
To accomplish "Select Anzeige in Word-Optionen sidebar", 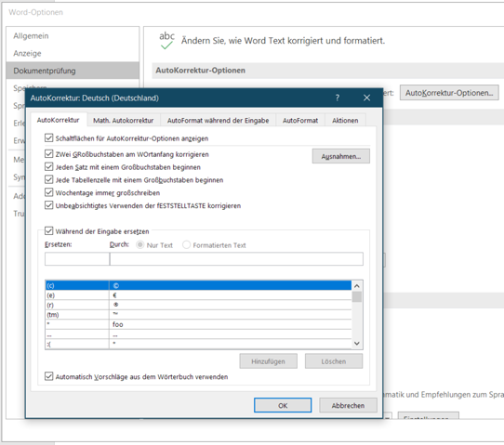I will (x=73, y=53).
